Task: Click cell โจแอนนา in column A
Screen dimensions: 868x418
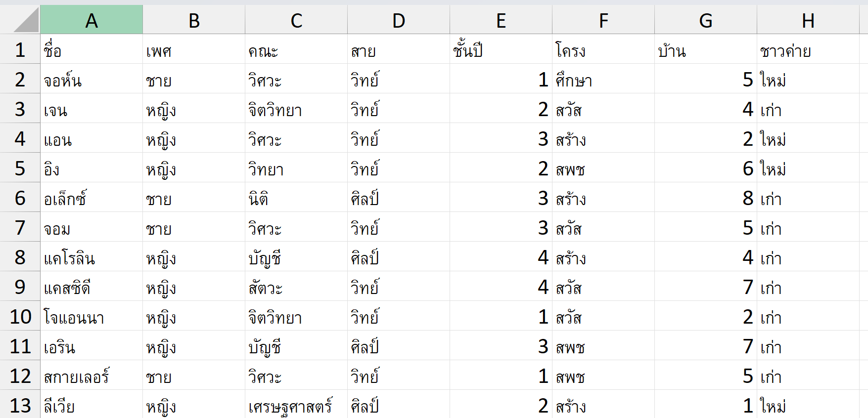Action: [x=91, y=316]
